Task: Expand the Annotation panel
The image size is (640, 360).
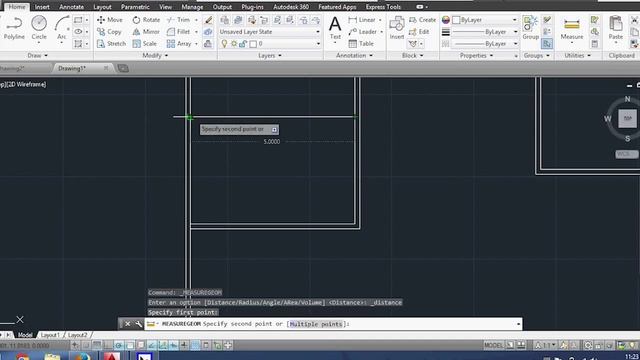Action: [x=354, y=55]
